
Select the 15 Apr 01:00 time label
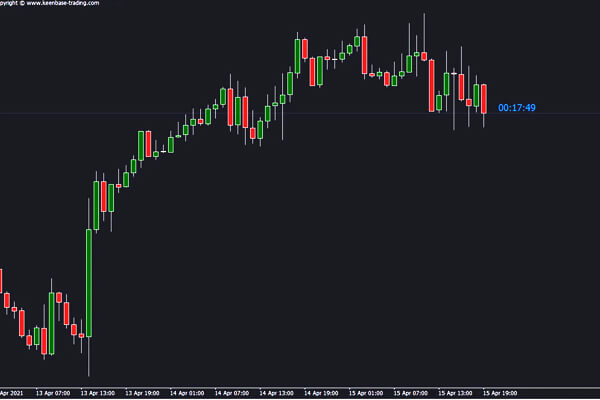tap(366, 393)
